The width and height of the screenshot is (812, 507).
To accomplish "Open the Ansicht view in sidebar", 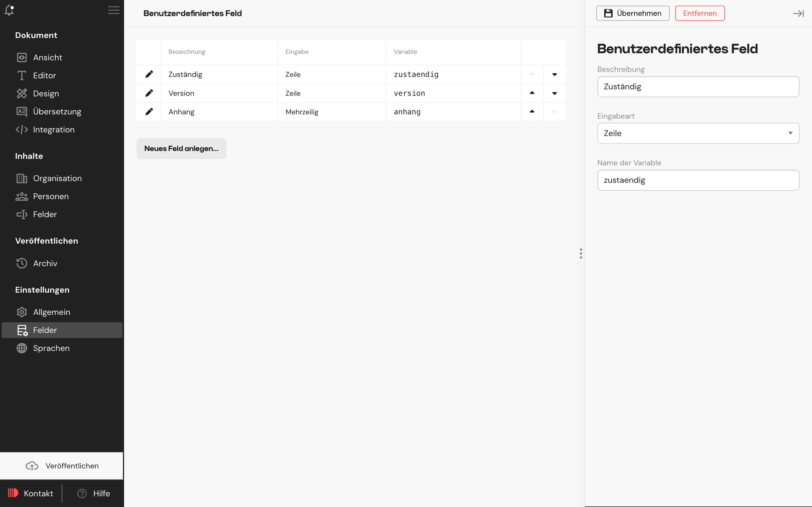I will (x=47, y=57).
